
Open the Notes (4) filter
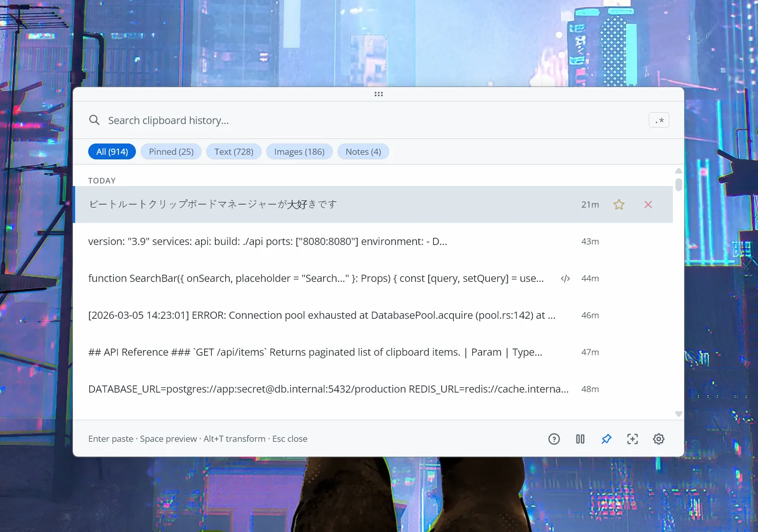click(x=363, y=152)
